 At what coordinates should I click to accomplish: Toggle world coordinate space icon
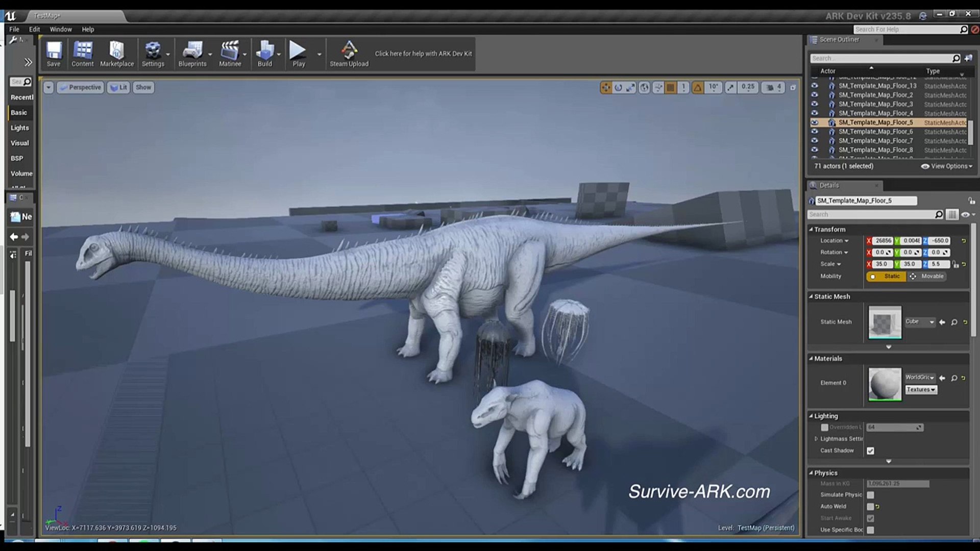pos(645,88)
